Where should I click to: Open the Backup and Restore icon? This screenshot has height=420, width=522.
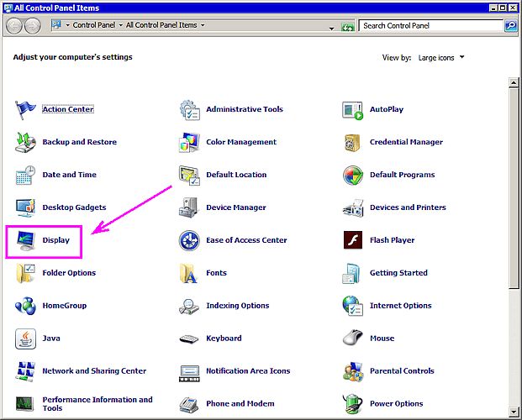(x=25, y=142)
